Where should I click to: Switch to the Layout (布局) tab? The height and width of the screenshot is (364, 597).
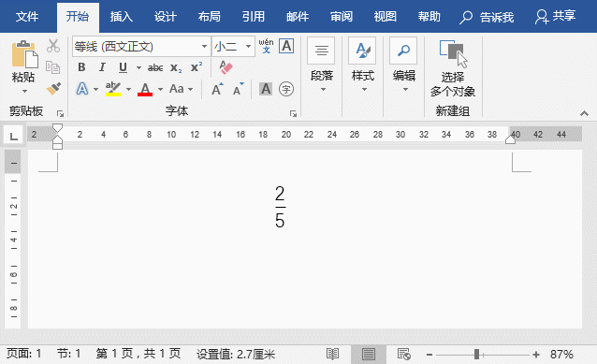coord(210,17)
